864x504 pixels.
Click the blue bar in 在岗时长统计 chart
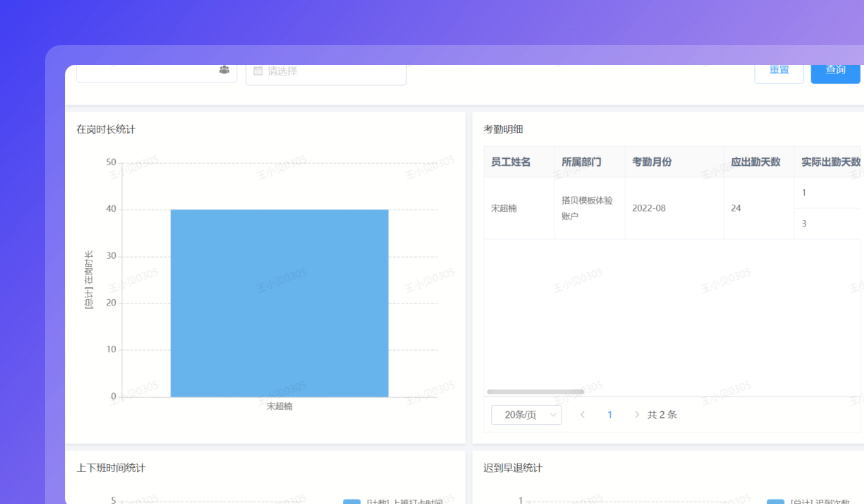click(x=279, y=303)
